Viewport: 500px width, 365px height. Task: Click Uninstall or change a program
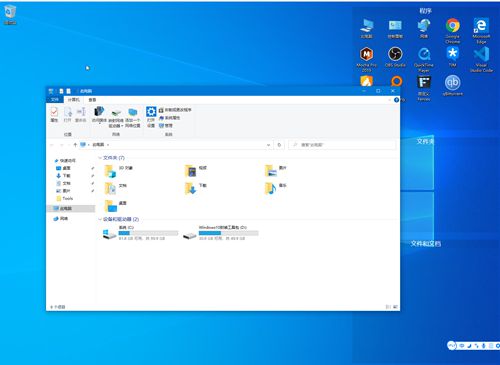point(175,110)
